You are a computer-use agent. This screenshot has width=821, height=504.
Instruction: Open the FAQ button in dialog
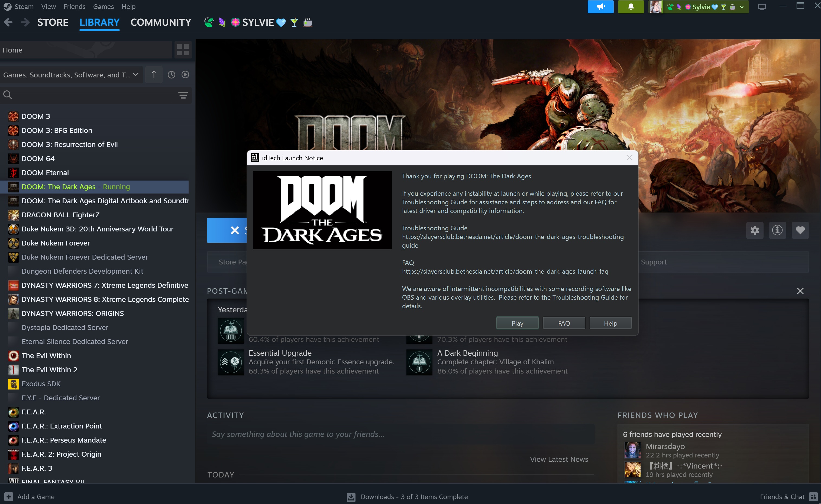click(x=564, y=323)
